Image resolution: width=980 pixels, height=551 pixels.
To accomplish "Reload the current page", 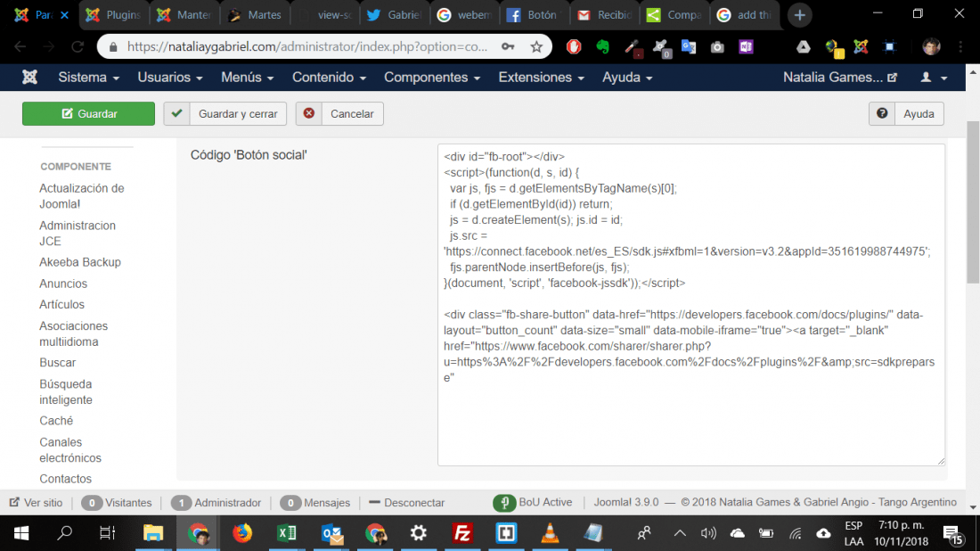I will [x=78, y=47].
